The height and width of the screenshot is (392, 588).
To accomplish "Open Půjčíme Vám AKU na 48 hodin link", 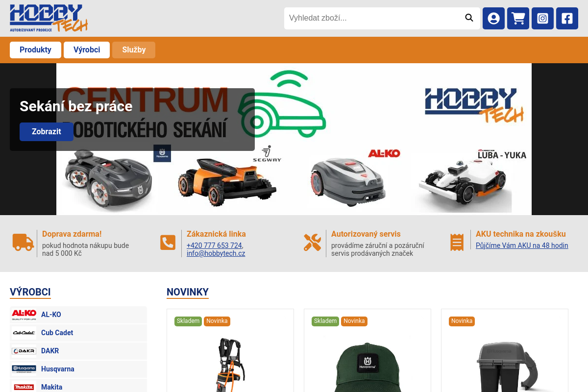I will [522, 245].
